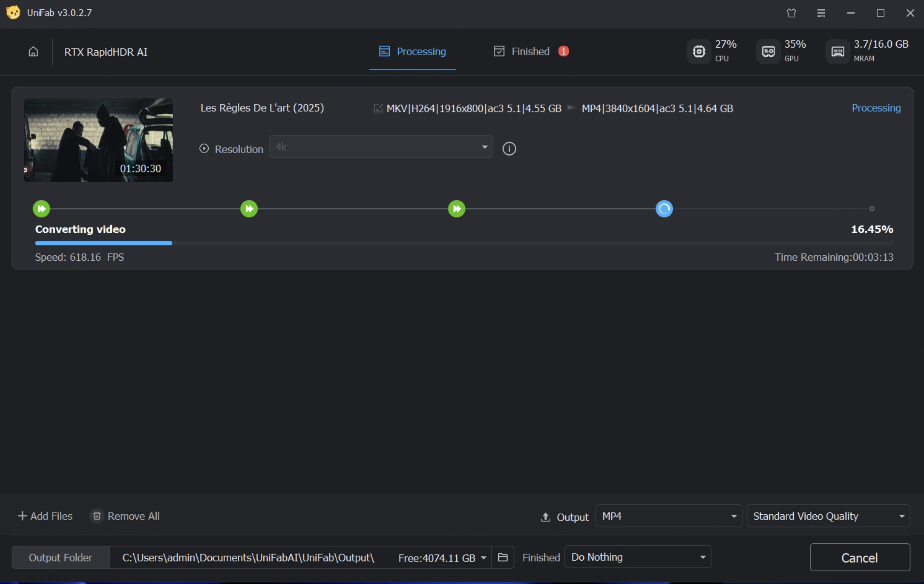
Task: Click the conversion progress bar
Action: pyautogui.click(x=464, y=243)
